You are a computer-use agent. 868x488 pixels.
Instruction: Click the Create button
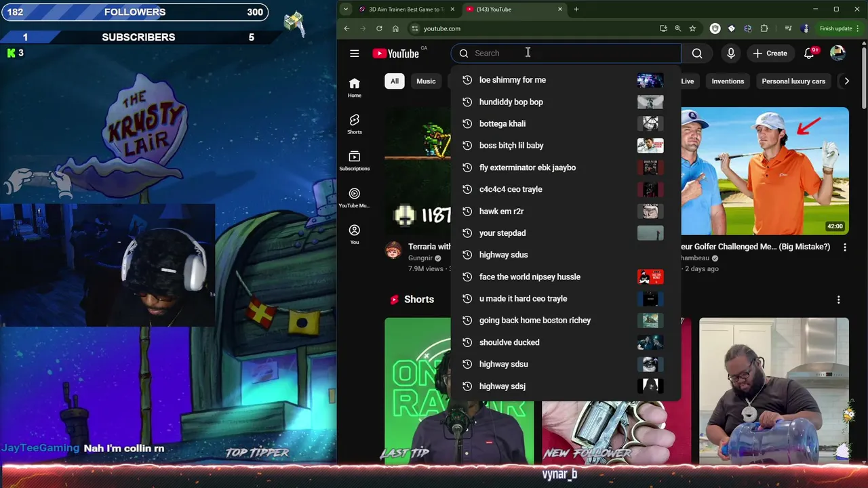770,54
